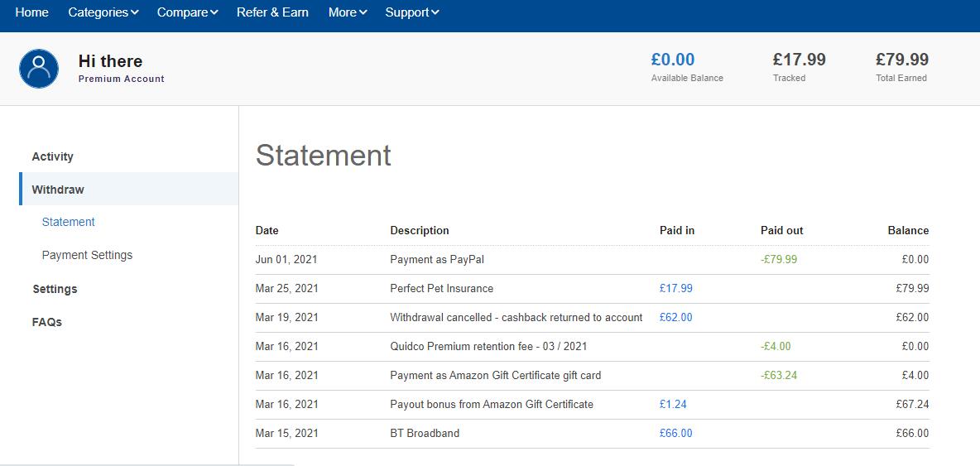
Task: Expand the Categories dropdown menu
Action: [103, 12]
